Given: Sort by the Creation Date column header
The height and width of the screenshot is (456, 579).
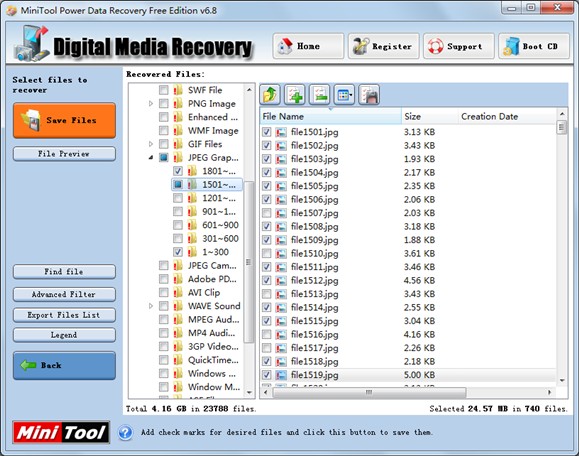Looking at the screenshot, I should pyautogui.click(x=507, y=117).
